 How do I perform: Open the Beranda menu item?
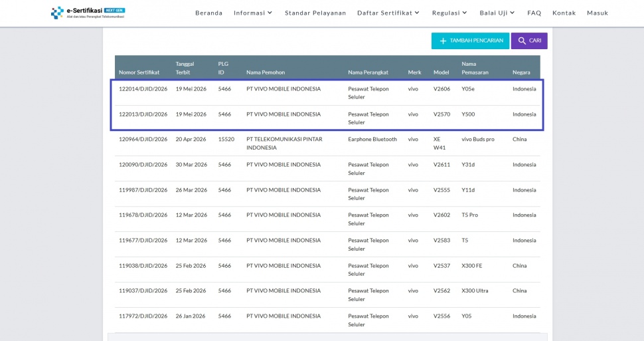point(208,13)
